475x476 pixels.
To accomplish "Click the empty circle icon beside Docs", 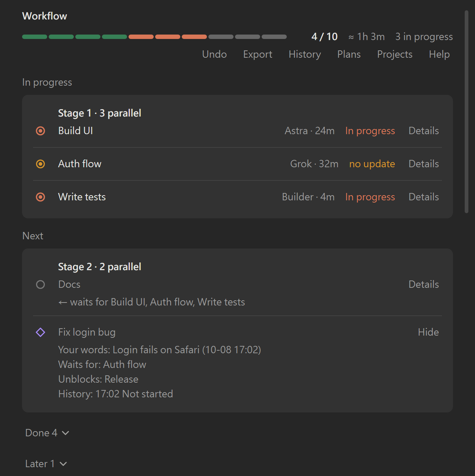I will [x=40, y=284].
